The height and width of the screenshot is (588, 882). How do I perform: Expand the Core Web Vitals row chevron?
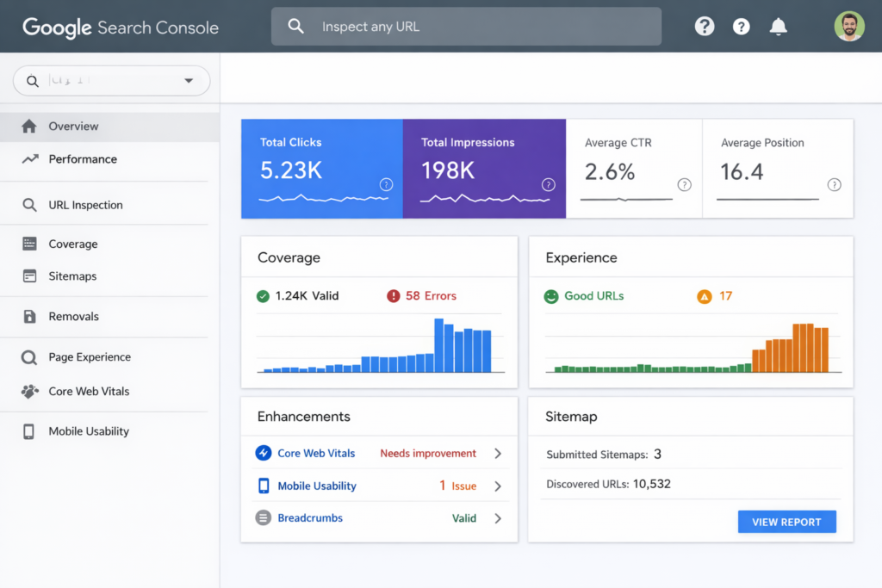pos(497,453)
